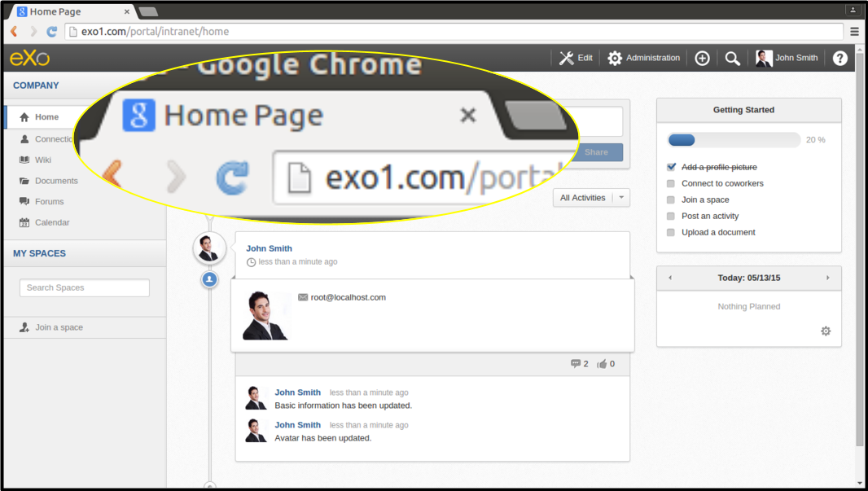
Task: Click the help question mark icon
Action: coord(840,58)
